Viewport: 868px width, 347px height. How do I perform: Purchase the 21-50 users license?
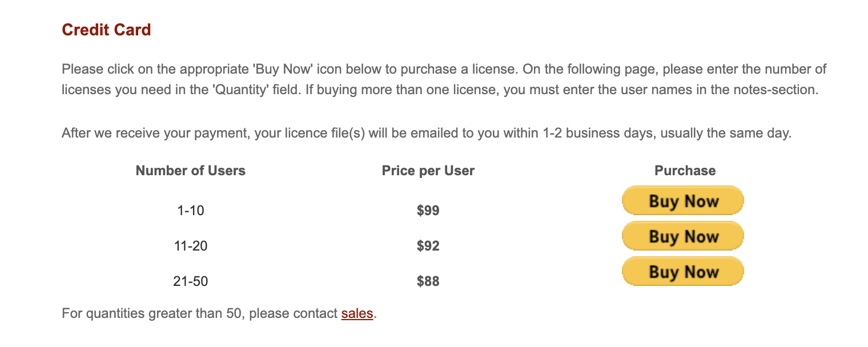683,272
